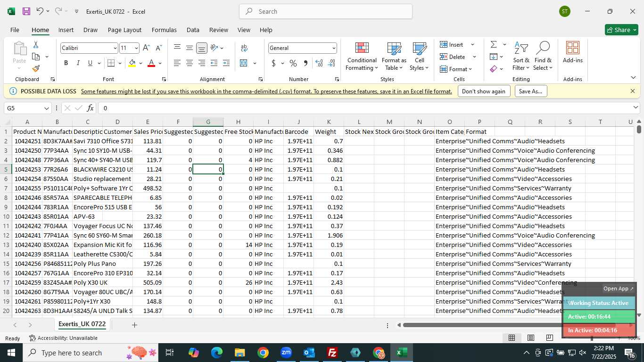The image size is (644, 362).
Task: Click the Save As... button in warning bar
Action: [530, 91]
